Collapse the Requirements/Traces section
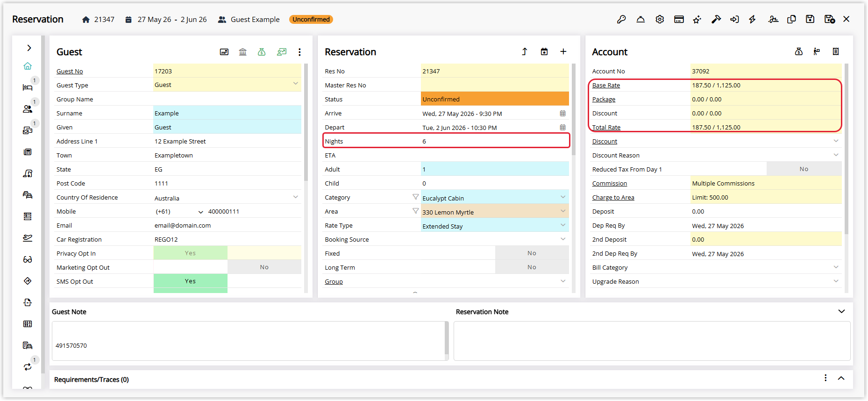Image resolution: width=868 pixels, height=401 pixels. coord(841,378)
